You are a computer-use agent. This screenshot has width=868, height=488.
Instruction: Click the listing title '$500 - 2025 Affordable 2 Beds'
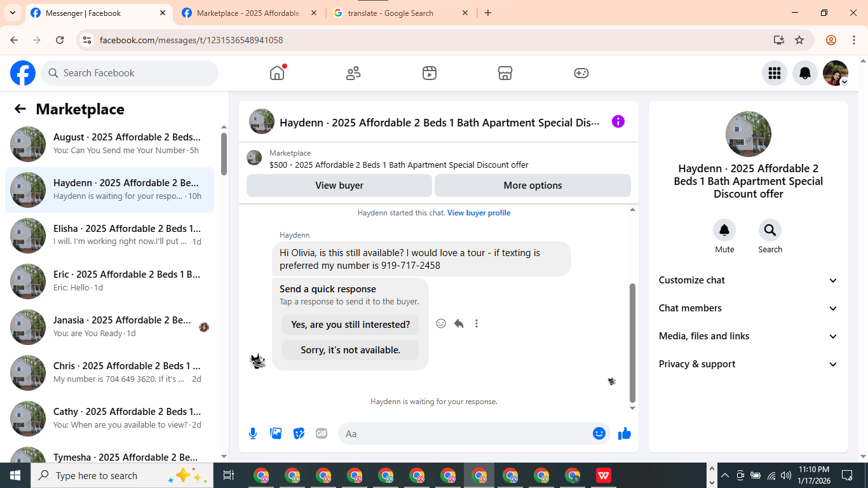(x=399, y=165)
